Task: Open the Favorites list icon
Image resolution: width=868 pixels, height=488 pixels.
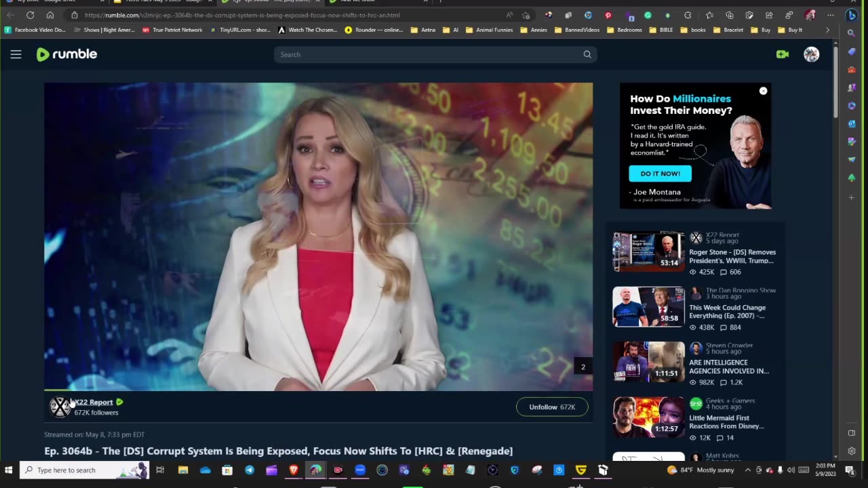Action: coord(709,15)
